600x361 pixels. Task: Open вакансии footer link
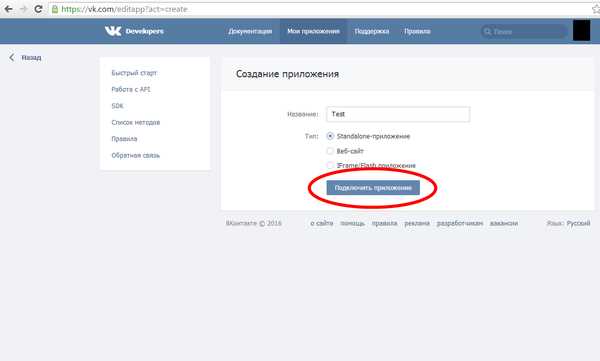[504, 223]
